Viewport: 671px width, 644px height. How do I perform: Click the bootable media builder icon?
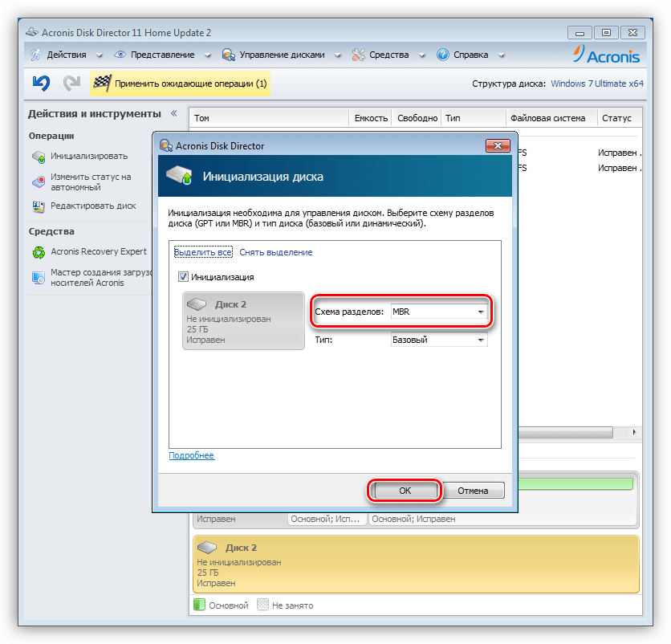coord(39,278)
